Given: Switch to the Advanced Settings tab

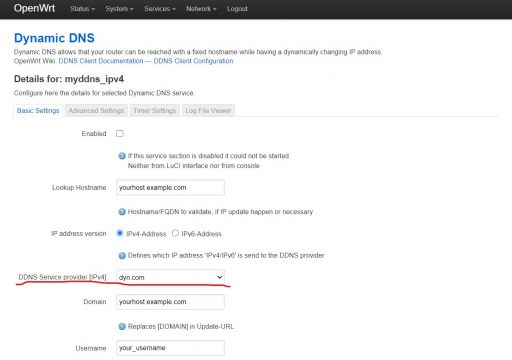Looking at the screenshot, I should (x=96, y=111).
